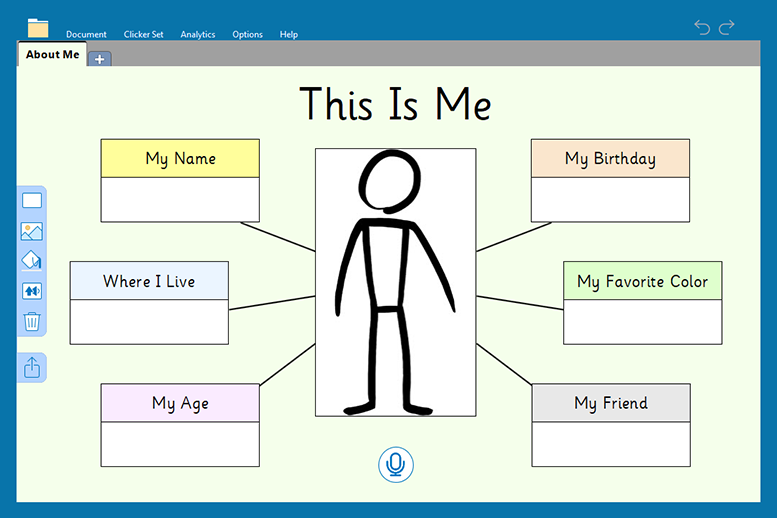Select the picture insert tool
Viewport: 777px width, 518px height.
32,231
